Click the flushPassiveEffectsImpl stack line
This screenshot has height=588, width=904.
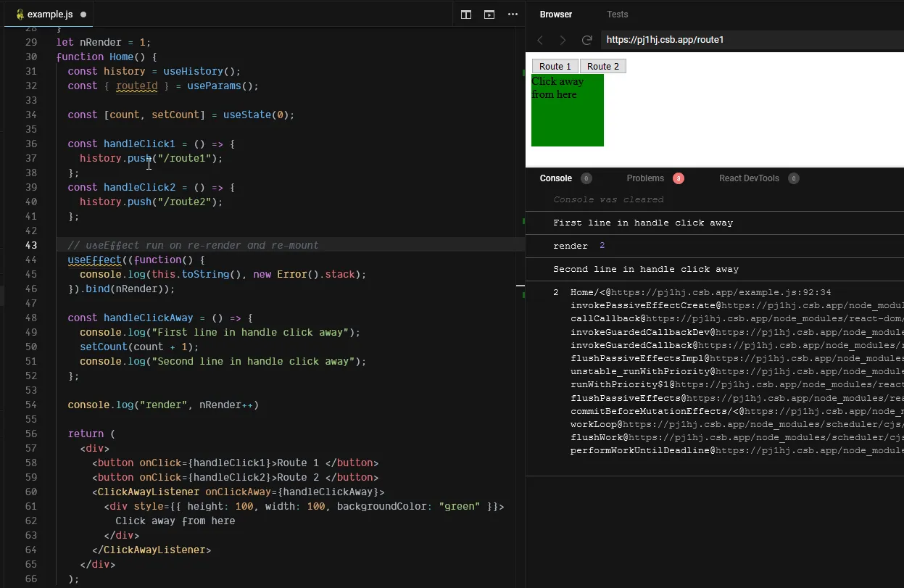(737, 358)
